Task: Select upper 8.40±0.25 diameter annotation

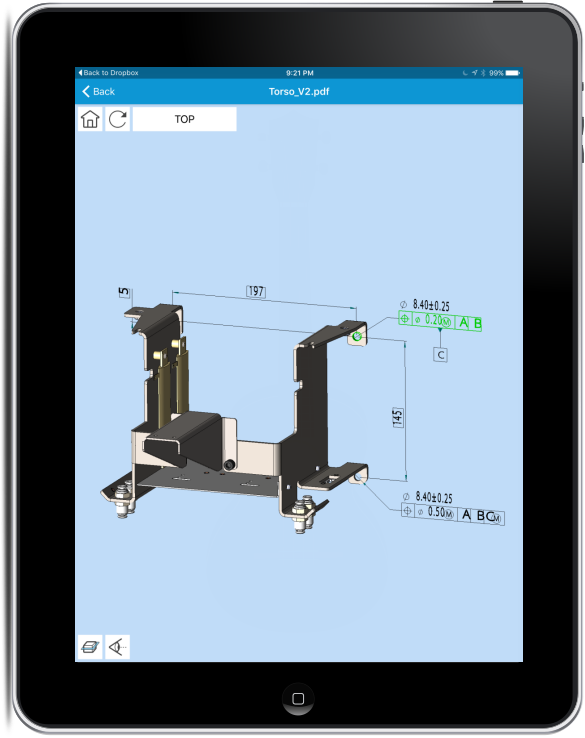Action: click(426, 305)
